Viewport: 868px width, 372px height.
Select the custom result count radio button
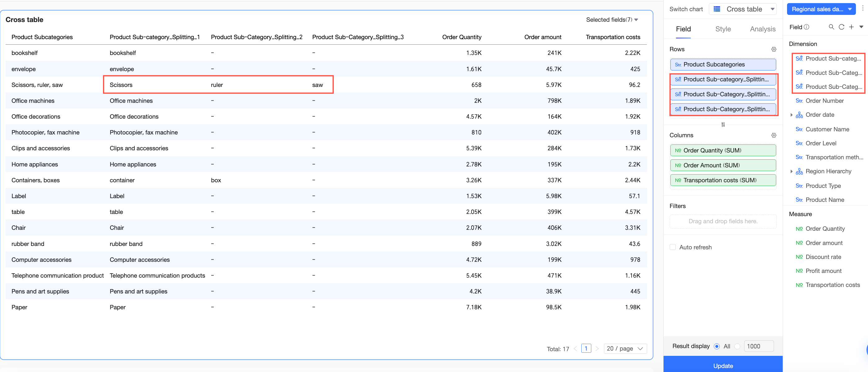click(x=738, y=346)
